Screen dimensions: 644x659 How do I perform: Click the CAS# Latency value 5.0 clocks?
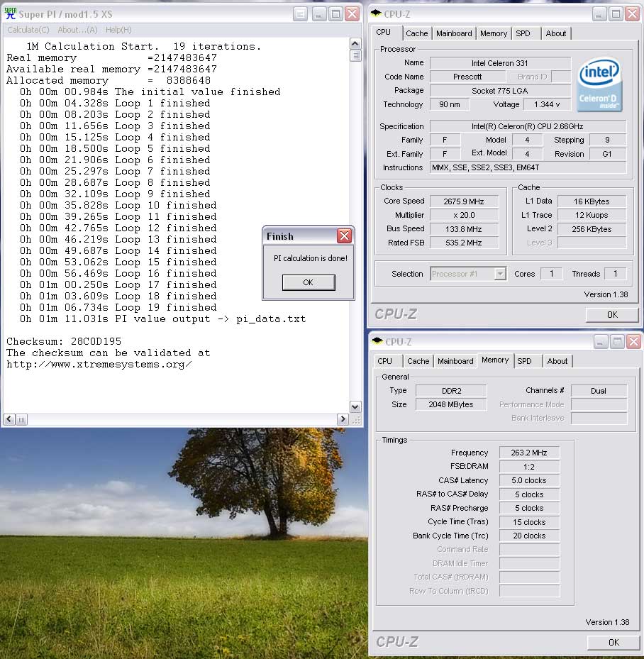(x=529, y=480)
